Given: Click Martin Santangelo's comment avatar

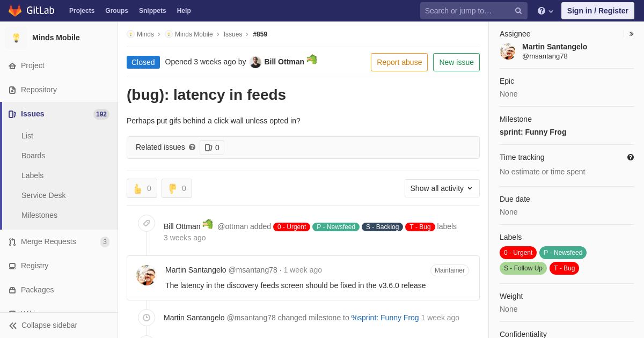Looking at the screenshot, I should (147, 275).
